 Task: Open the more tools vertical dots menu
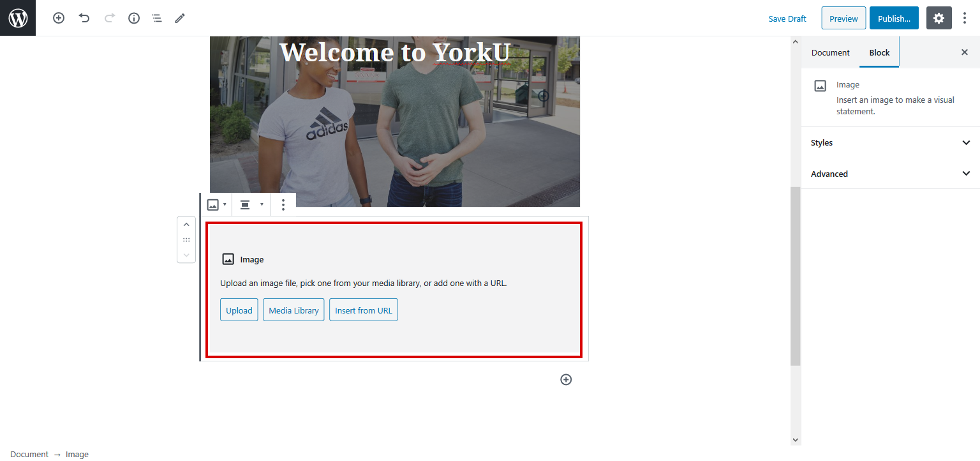(965, 19)
